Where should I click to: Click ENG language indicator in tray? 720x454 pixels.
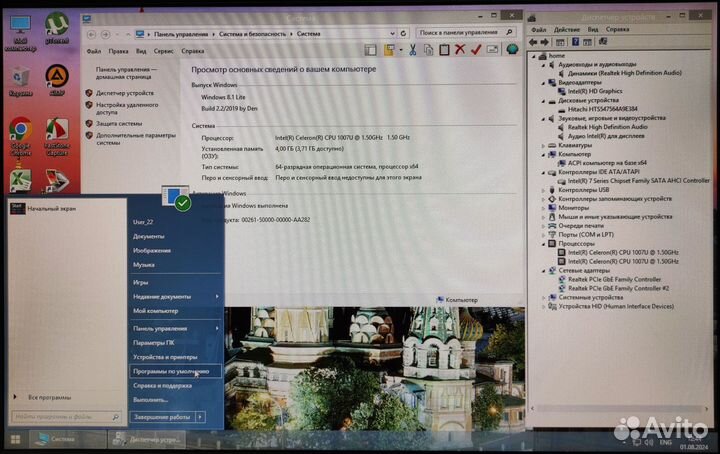(x=665, y=443)
